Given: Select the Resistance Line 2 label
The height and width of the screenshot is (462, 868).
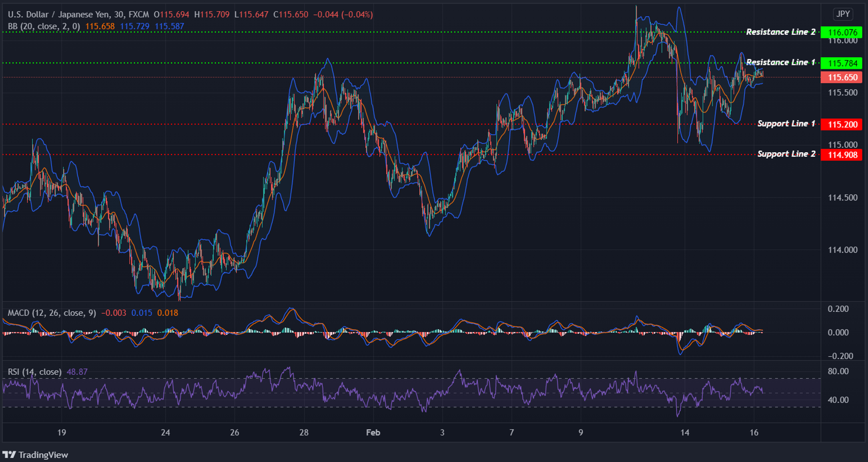Looking at the screenshot, I should [780, 32].
